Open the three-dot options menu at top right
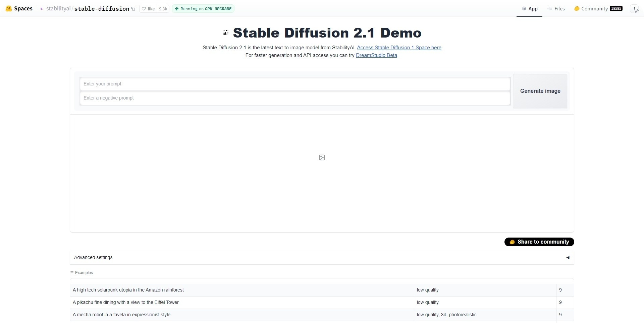 634,9
